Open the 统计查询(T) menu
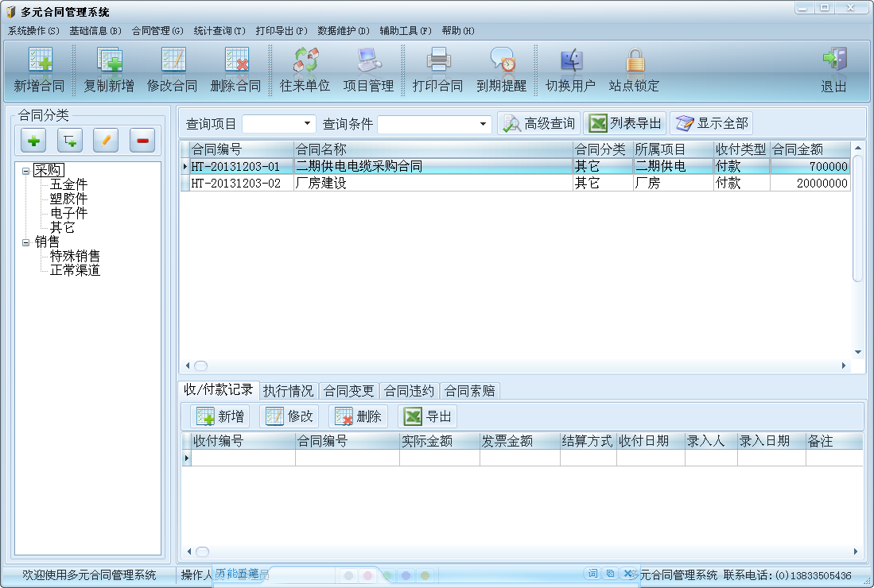 [219, 31]
